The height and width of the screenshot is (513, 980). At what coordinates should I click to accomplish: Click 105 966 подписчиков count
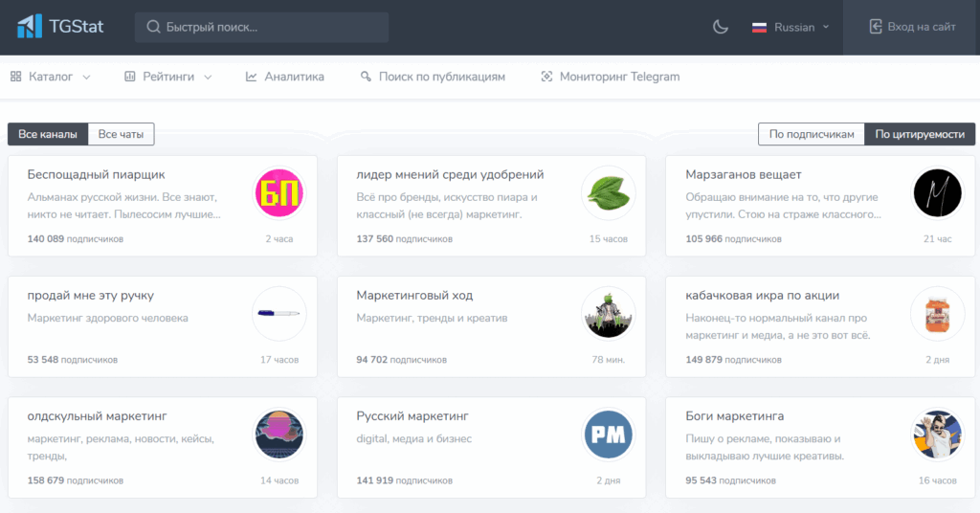pos(733,238)
